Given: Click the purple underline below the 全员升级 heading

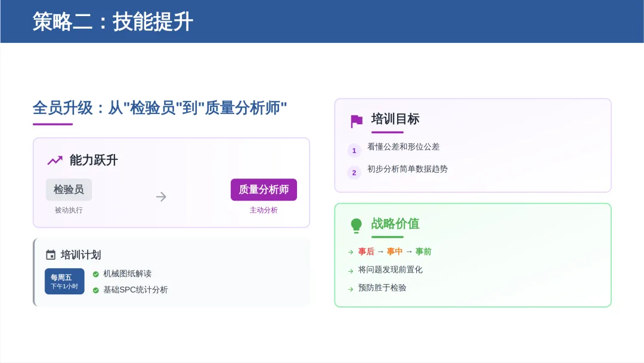Looking at the screenshot, I should click(52, 124).
